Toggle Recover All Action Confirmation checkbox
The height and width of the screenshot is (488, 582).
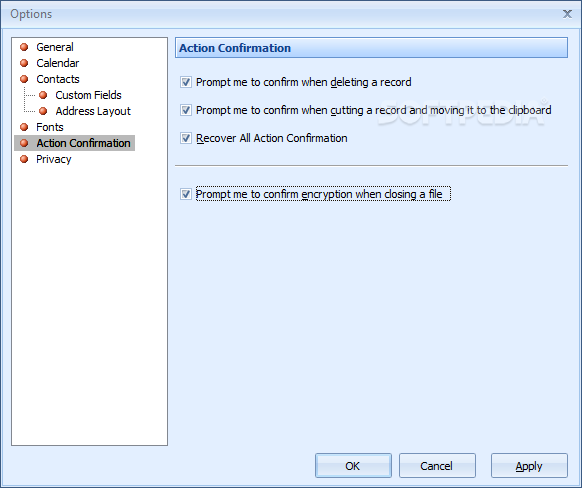click(x=186, y=138)
